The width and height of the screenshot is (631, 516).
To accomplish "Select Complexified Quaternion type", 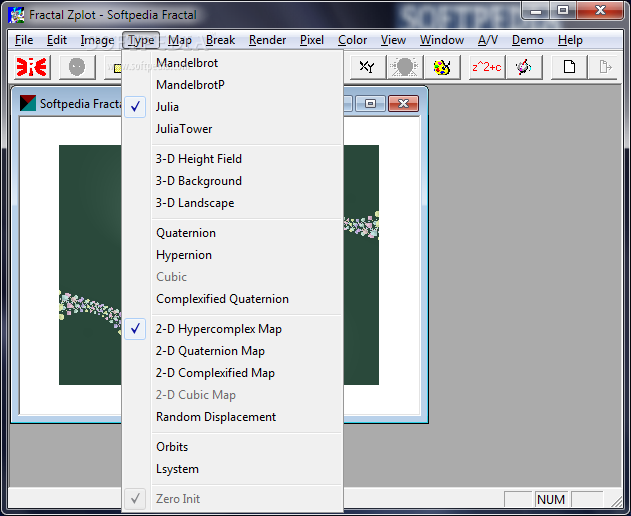I will click(x=233, y=299).
